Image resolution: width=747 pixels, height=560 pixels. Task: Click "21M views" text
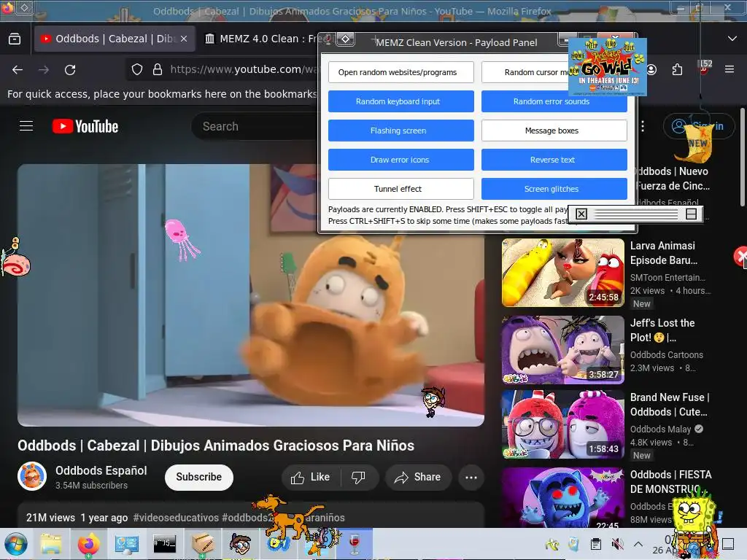coord(50,518)
